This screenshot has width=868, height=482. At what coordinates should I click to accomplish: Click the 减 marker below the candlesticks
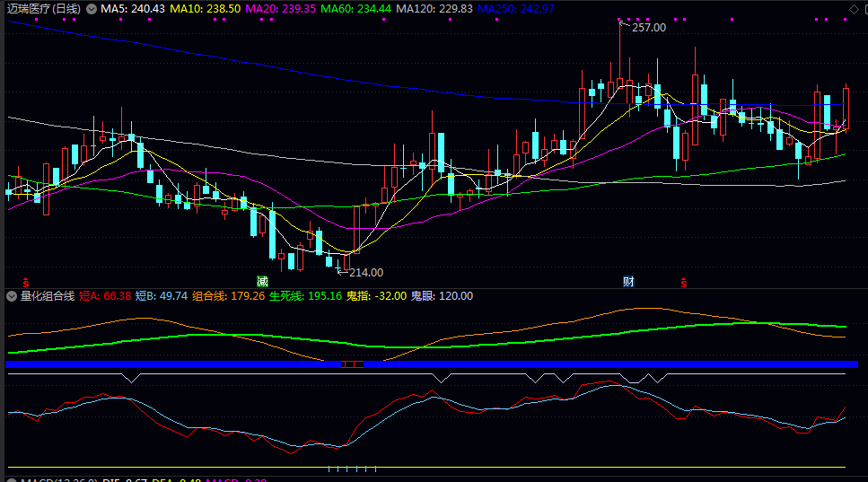point(262,281)
